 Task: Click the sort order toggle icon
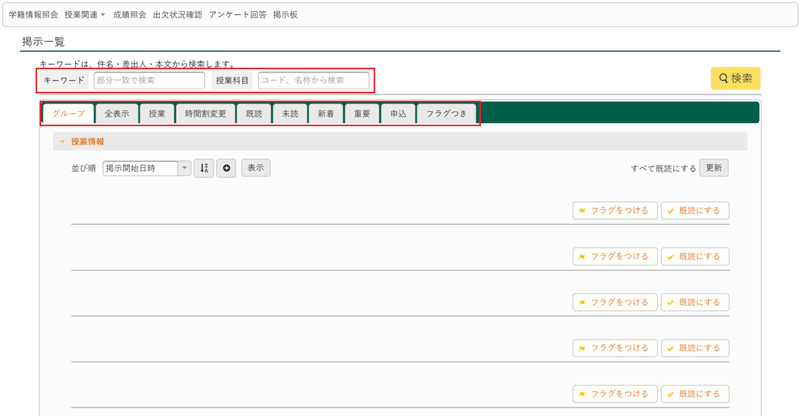coord(204,168)
